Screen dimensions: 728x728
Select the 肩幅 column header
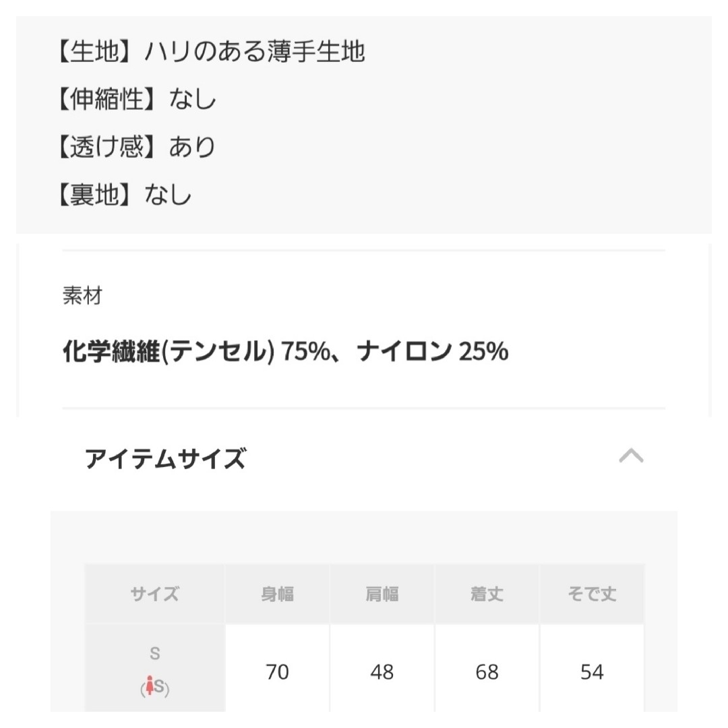coord(382,594)
